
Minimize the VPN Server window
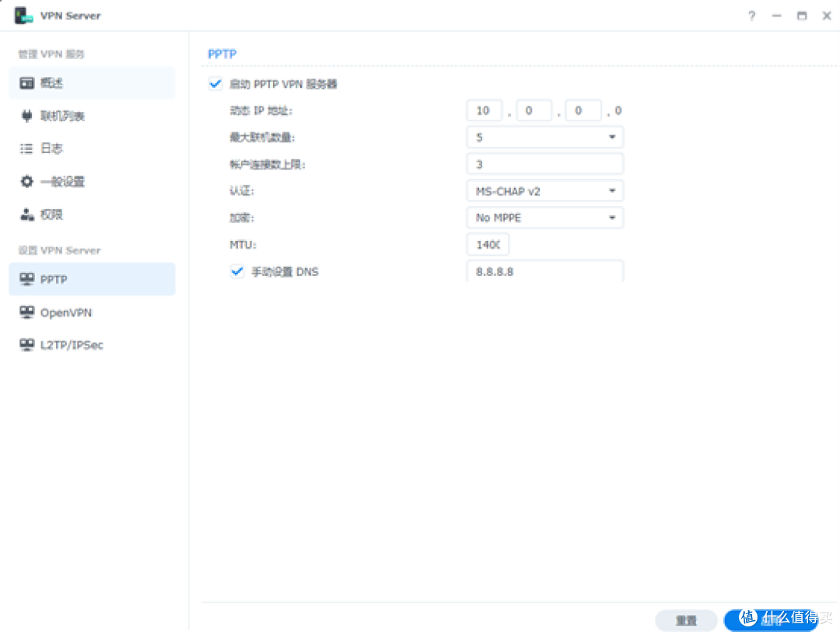pos(776,16)
